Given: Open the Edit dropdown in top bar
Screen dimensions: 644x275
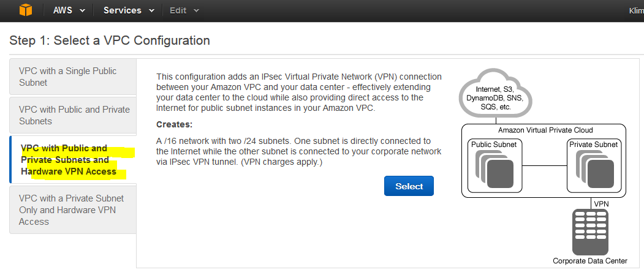Looking at the screenshot, I should coord(184,10).
